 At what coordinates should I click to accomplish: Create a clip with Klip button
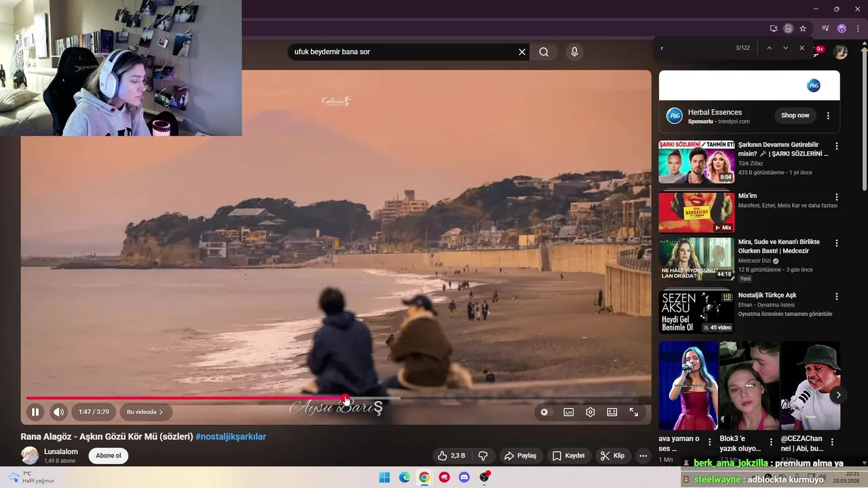(612, 455)
